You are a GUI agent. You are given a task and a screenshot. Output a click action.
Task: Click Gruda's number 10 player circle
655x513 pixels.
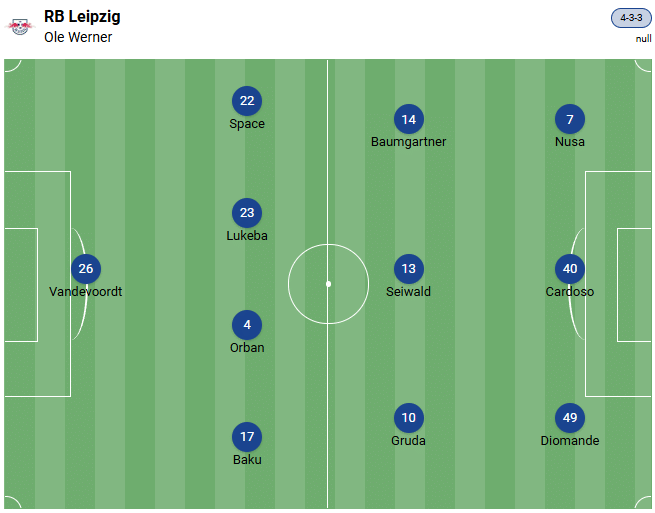click(x=408, y=418)
